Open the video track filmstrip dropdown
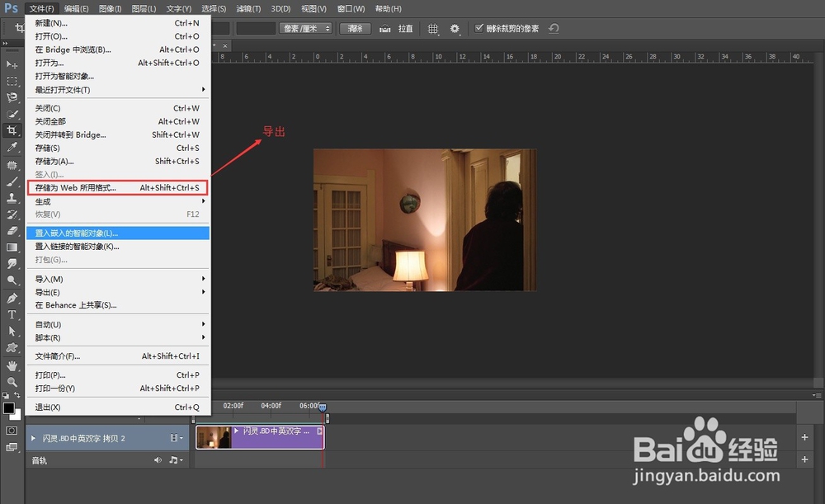This screenshot has height=504, width=825. [x=177, y=438]
